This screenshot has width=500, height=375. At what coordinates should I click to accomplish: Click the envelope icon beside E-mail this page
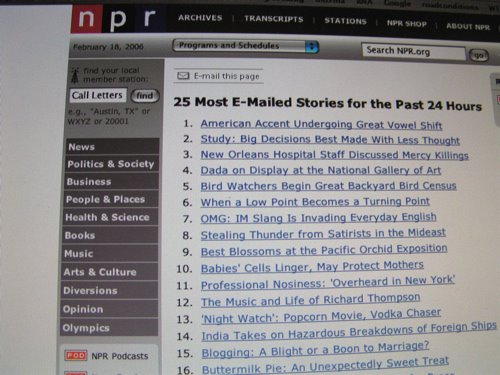coord(183,76)
